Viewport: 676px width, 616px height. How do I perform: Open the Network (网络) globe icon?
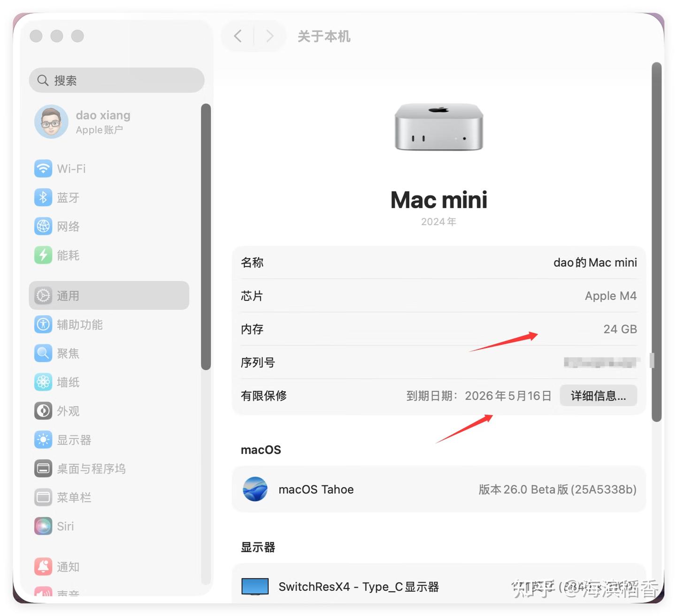tap(43, 226)
